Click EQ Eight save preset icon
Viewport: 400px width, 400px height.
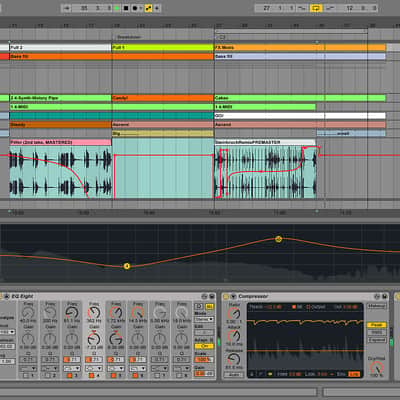coord(212,296)
